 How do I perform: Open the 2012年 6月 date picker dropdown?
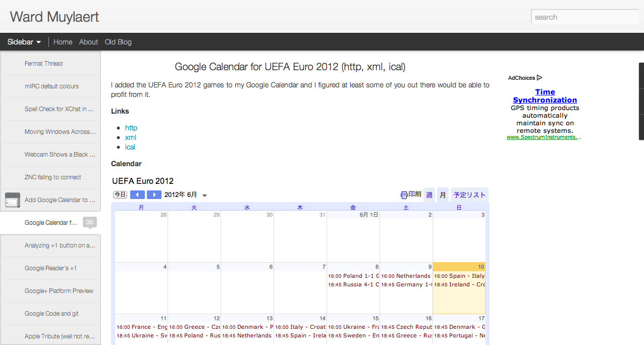pyautogui.click(x=204, y=195)
